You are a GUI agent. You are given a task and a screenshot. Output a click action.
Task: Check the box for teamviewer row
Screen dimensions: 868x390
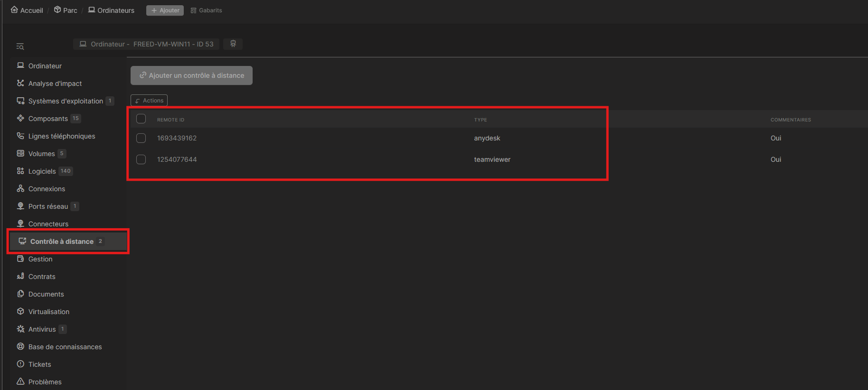[141, 159]
